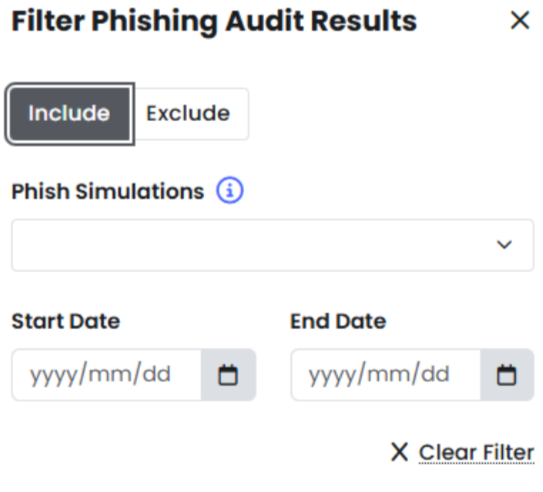Click the Filter Phishing Audit Results heading

click(214, 21)
